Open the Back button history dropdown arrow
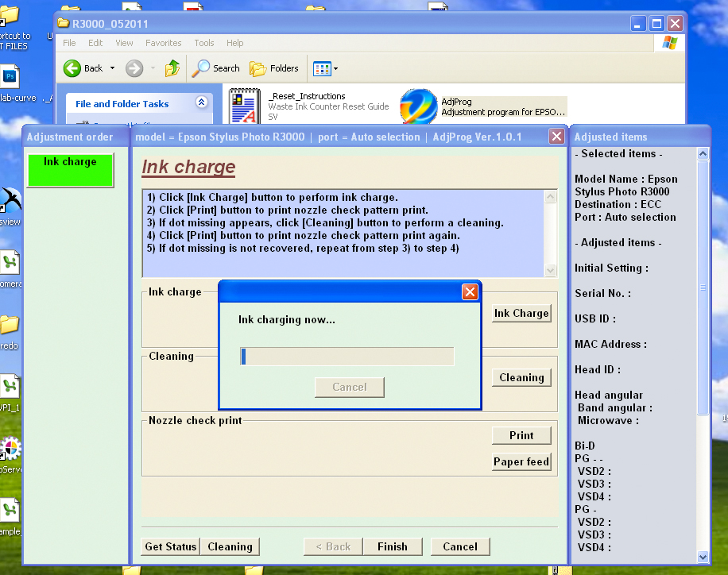This screenshot has width=728, height=575. [x=112, y=68]
